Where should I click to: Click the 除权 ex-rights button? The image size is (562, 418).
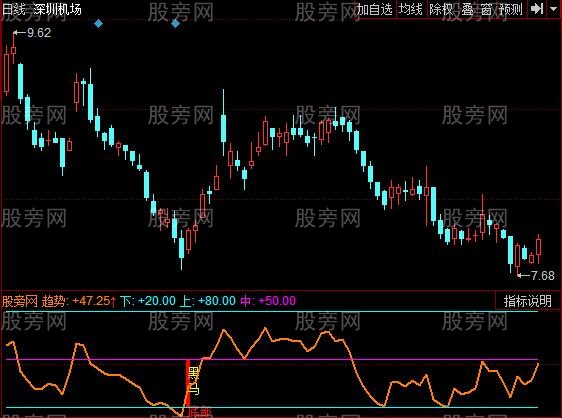[441, 9]
